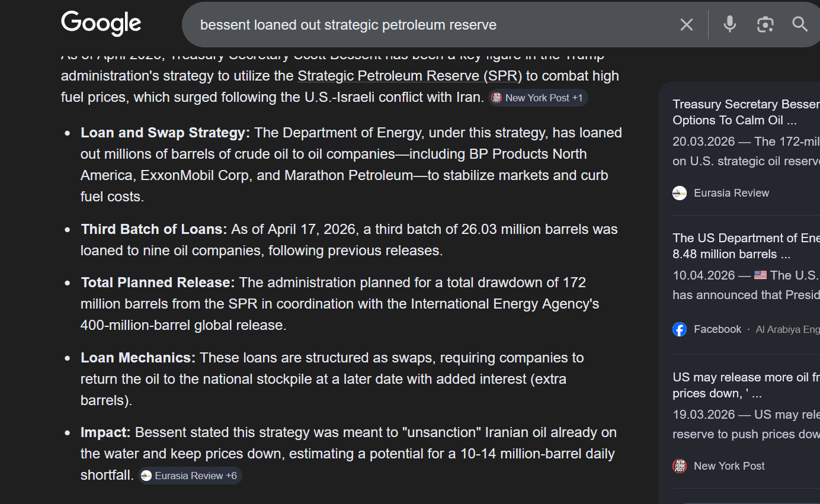Image resolution: width=820 pixels, height=504 pixels.
Task: Submit search with the magnifying glass icon
Action: pyautogui.click(x=800, y=24)
